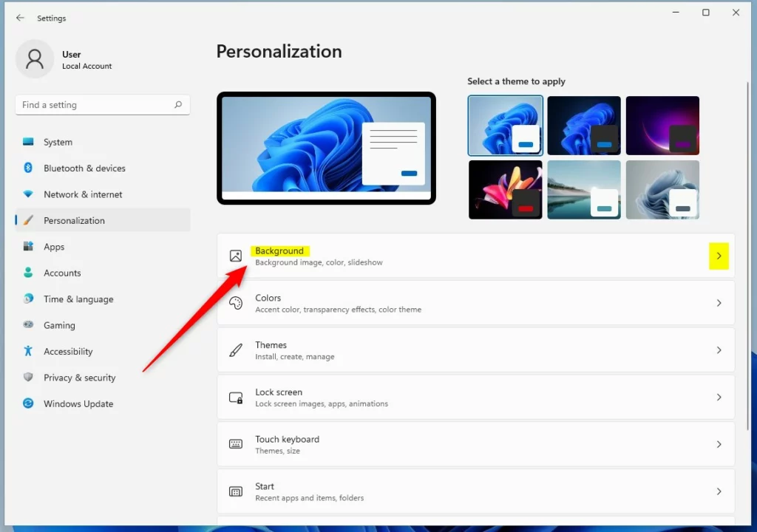Click the Personalization paintbrush icon in sidebar
The width and height of the screenshot is (757, 532).
point(28,220)
